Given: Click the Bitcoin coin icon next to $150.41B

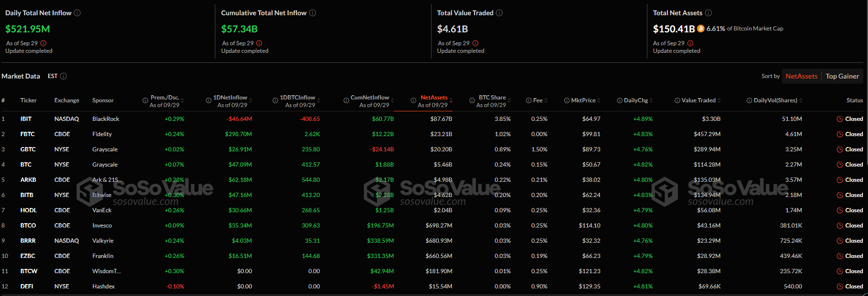Looking at the screenshot, I should click(x=701, y=29).
